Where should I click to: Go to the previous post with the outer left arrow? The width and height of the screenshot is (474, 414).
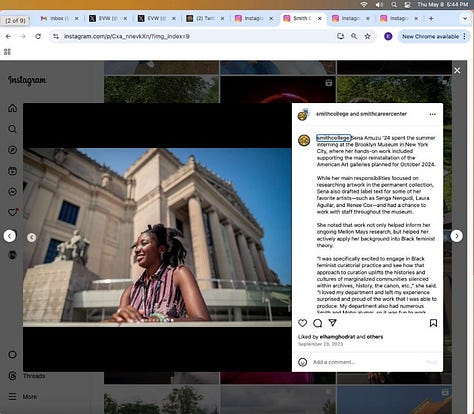click(9, 236)
